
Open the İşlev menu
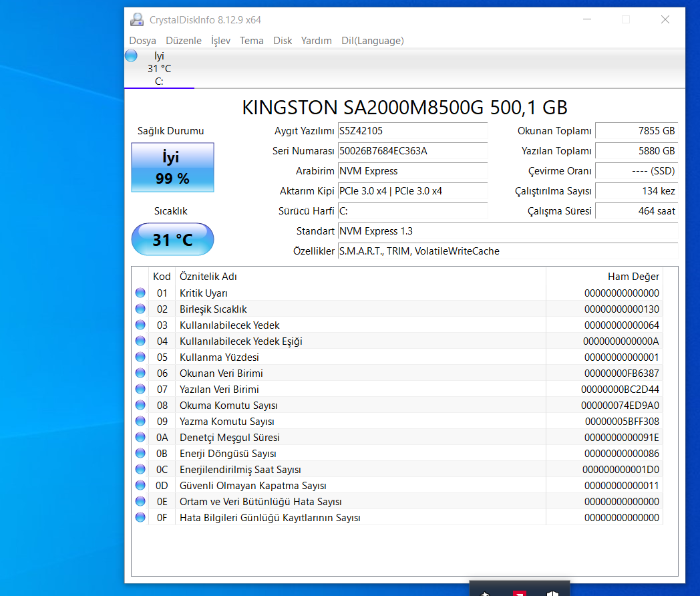[220, 41]
